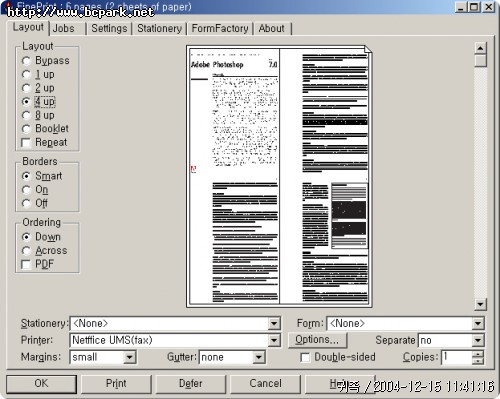Viewport: 500px width, 399px height.
Task: Tick the PDF checkbox
Action: tap(26, 264)
